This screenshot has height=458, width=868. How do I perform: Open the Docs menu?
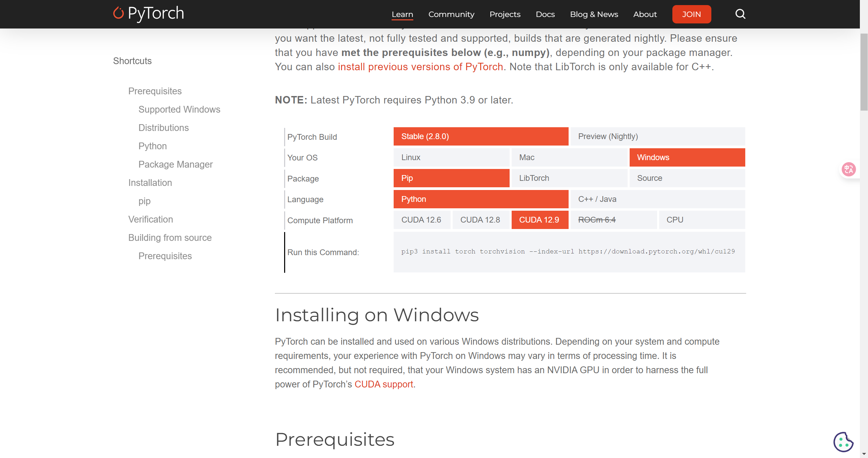[x=545, y=14]
